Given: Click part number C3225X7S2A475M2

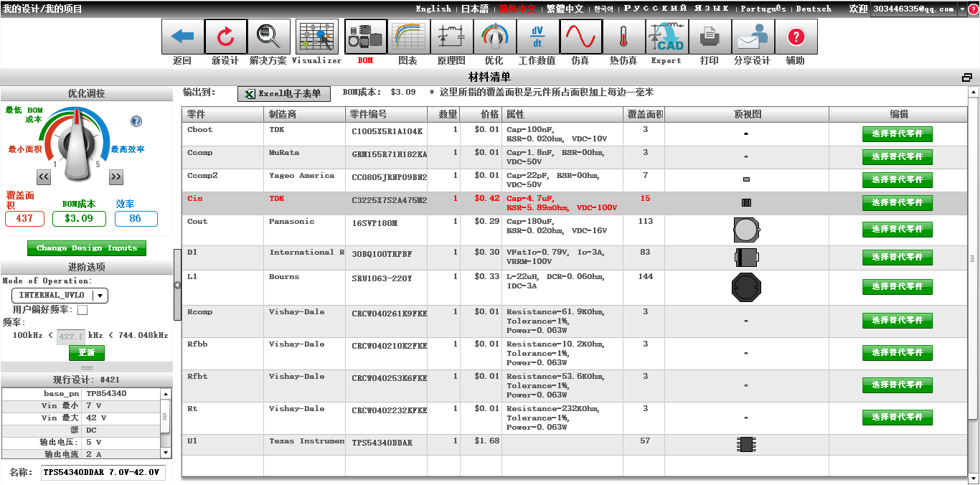Looking at the screenshot, I should 389,200.
